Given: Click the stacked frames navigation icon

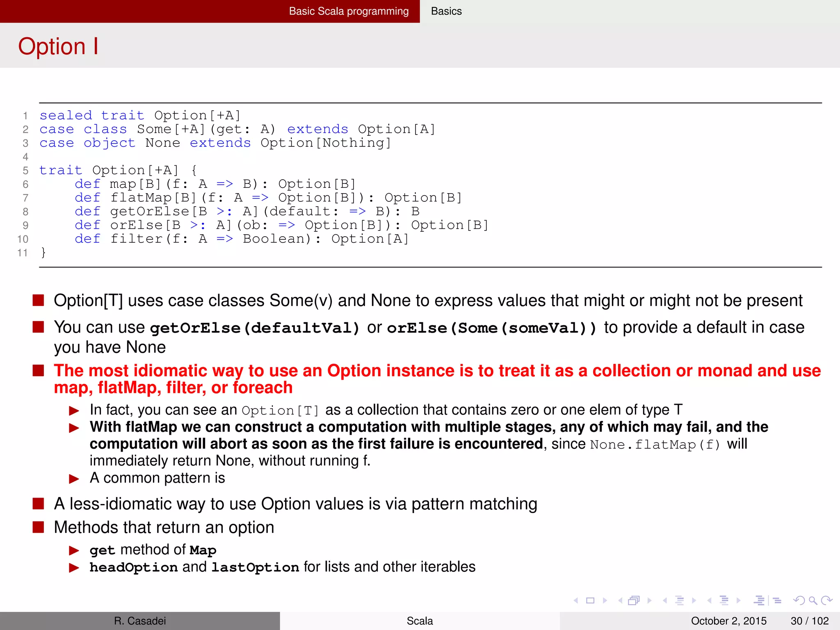Looking at the screenshot, I should pos(634,600).
